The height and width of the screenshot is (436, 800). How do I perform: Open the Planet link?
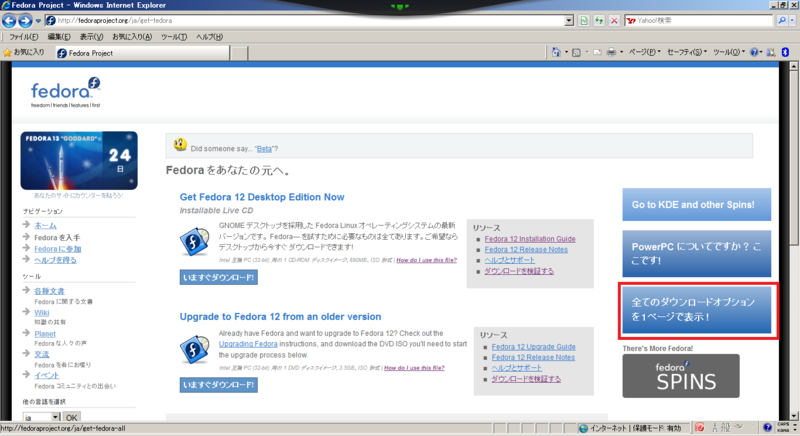(45, 334)
